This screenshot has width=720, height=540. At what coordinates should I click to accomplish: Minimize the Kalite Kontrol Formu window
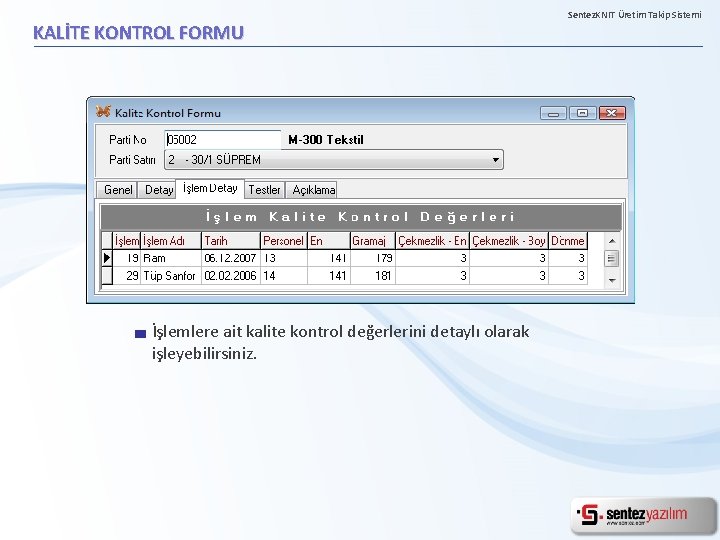click(x=553, y=113)
